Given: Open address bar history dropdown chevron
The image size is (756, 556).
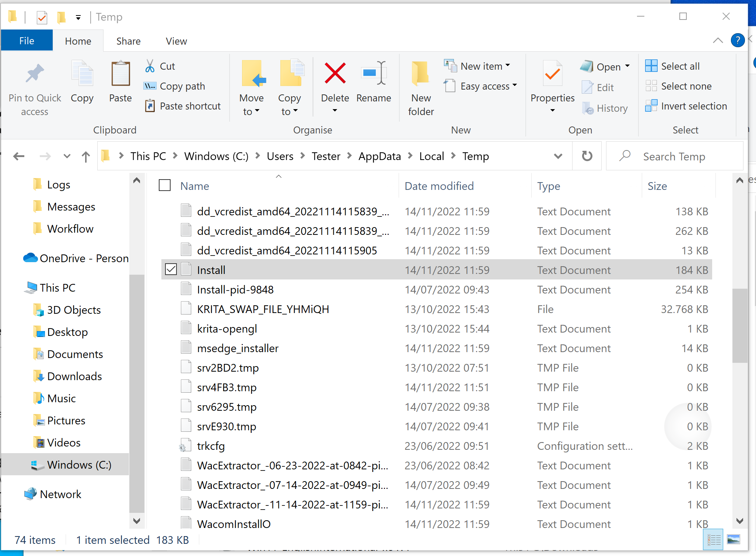Looking at the screenshot, I should pyautogui.click(x=558, y=156).
